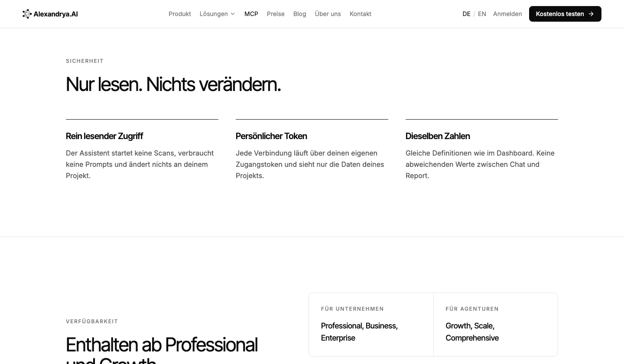Open the Über uns page

[328, 14]
